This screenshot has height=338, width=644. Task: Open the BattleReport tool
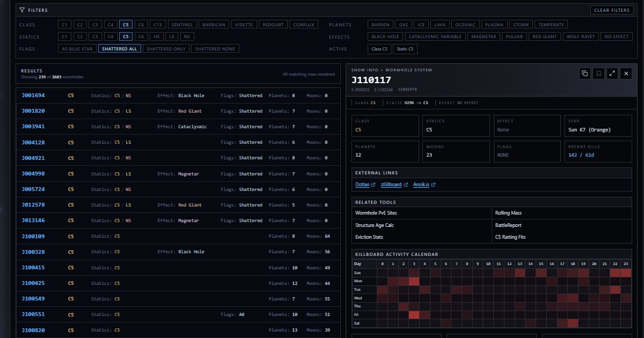(562, 225)
